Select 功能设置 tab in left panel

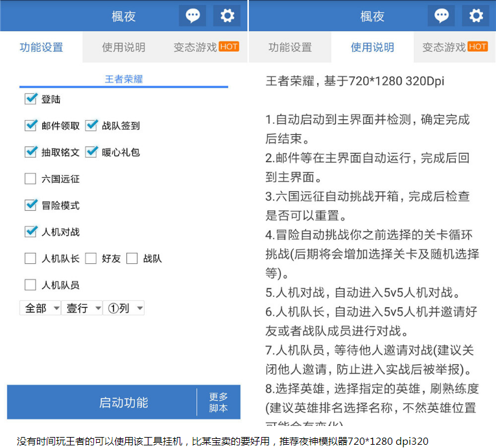[41, 47]
